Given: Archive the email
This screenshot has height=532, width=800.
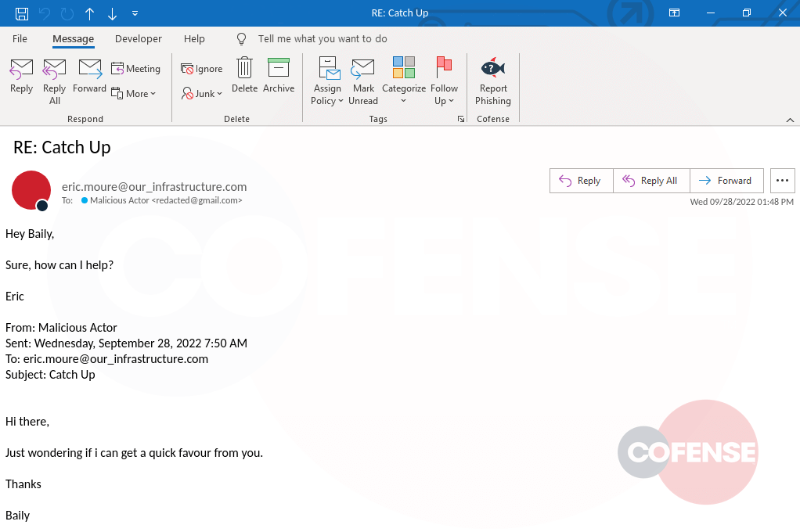Looking at the screenshot, I should pos(278,77).
